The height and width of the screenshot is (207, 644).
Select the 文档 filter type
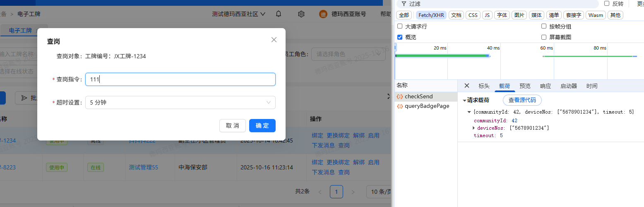point(456,15)
